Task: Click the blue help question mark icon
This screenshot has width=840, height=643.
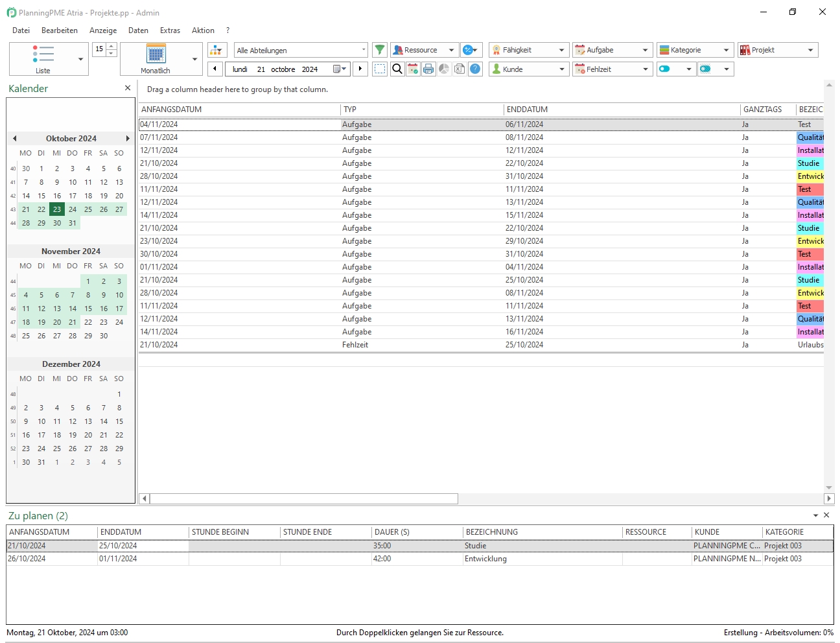Action: [x=475, y=69]
